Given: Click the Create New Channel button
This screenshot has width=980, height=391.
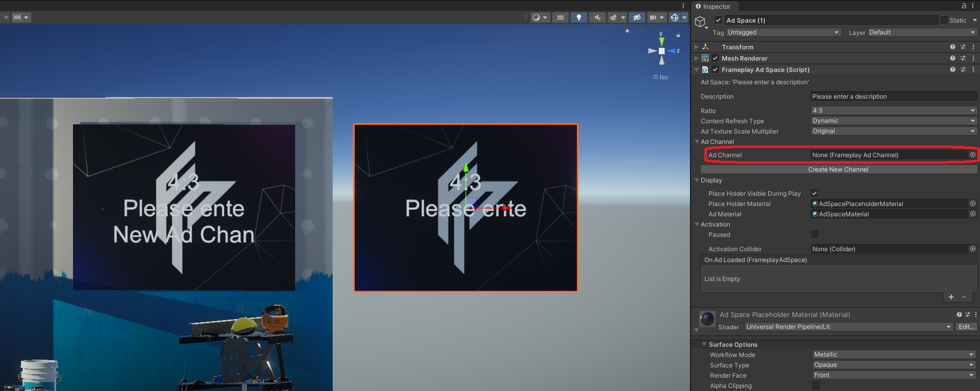Looking at the screenshot, I should pyautogui.click(x=839, y=170).
